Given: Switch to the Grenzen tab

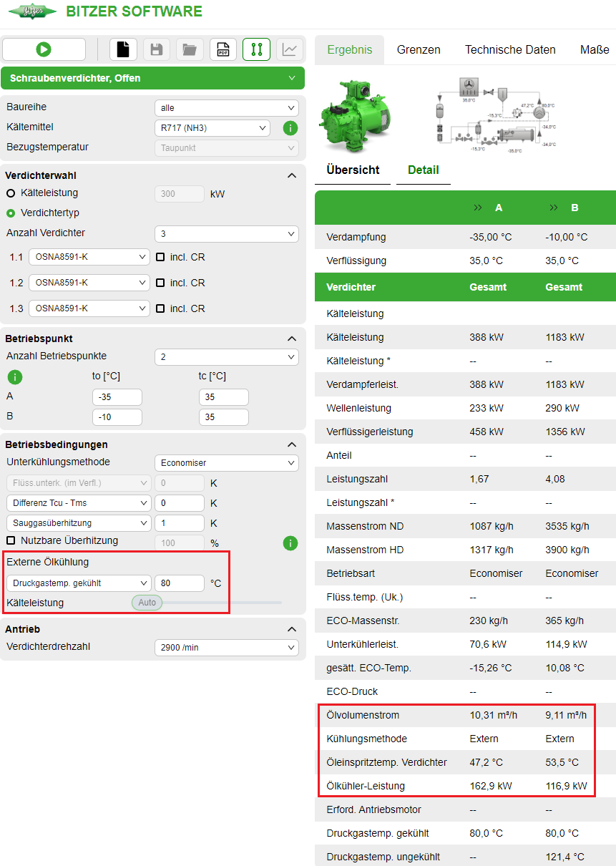Looking at the screenshot, I should 419,49.
